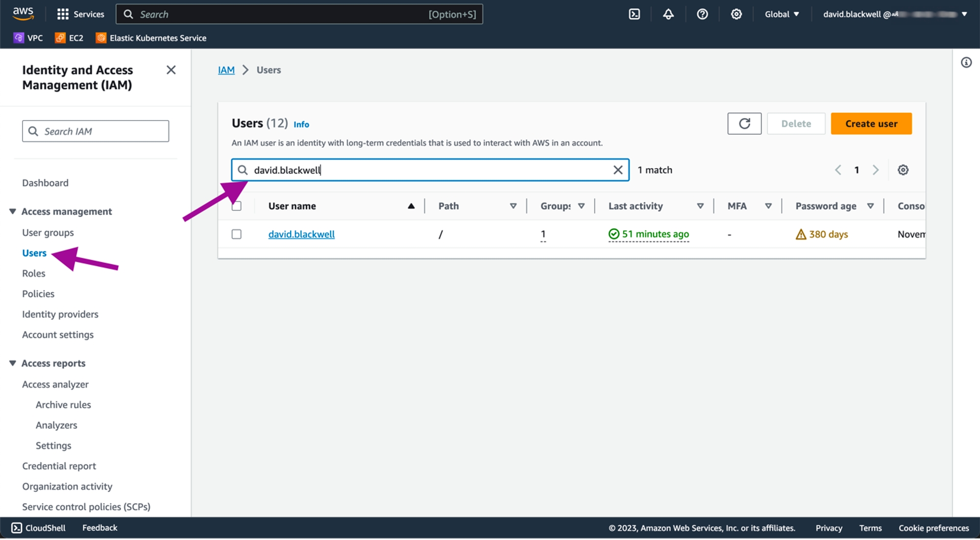This screenshot has width=980, height=540.
Task: Go to Roles in the sidebar
Action: coord(34,273)
